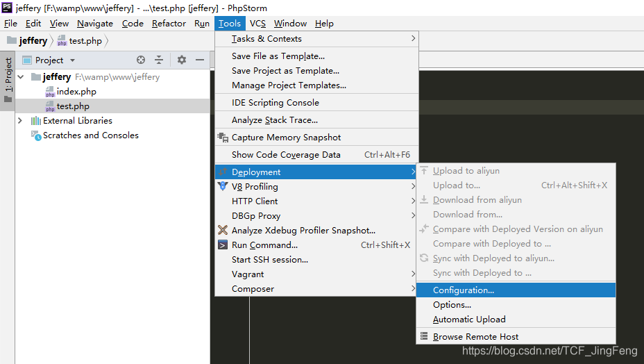
Task: Open the Code menu
Action: coord(133,24)
